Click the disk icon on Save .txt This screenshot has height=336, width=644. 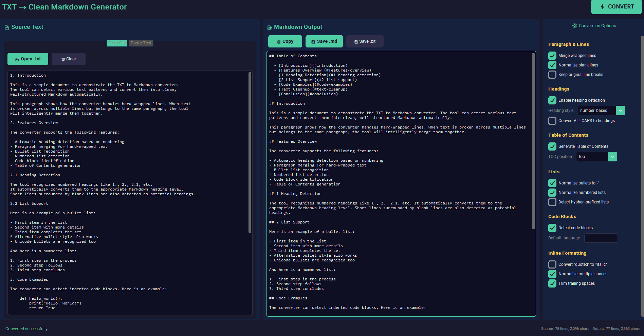tap(356, 42)
